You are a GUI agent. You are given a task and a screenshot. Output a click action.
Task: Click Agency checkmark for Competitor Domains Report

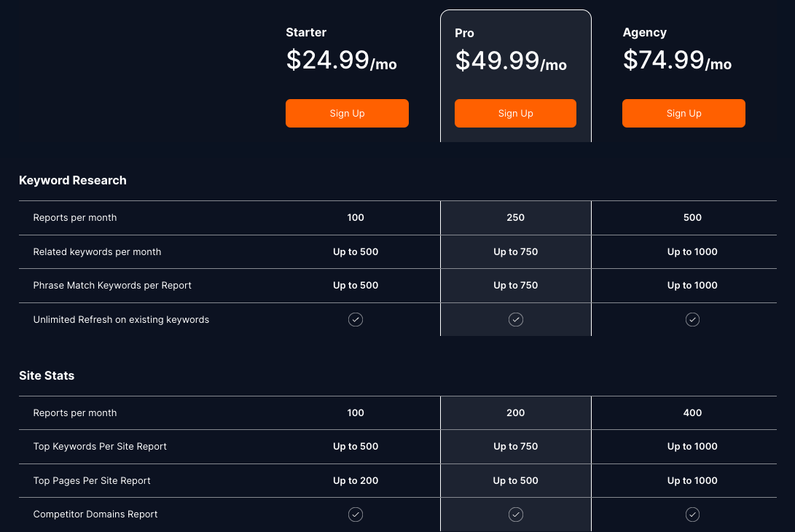point(692,515)
